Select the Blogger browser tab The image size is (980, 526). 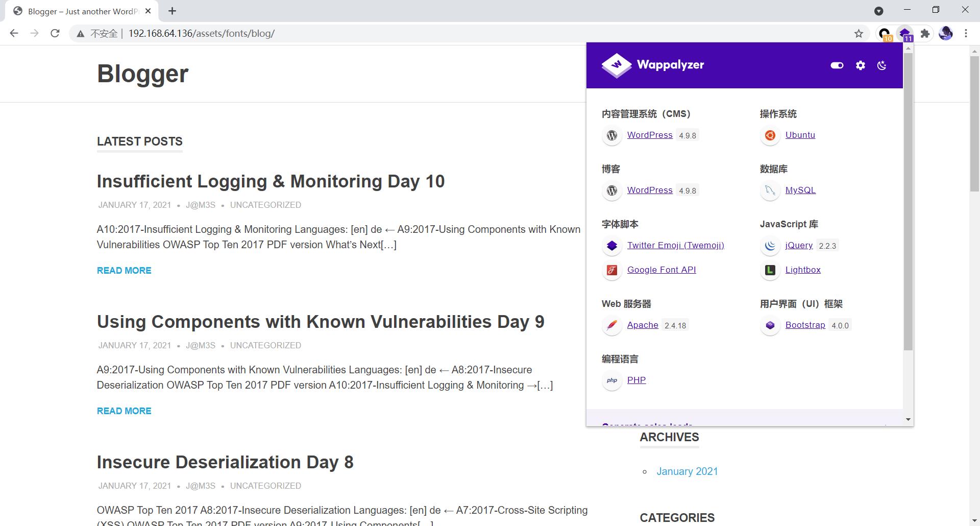coord(82,11)
